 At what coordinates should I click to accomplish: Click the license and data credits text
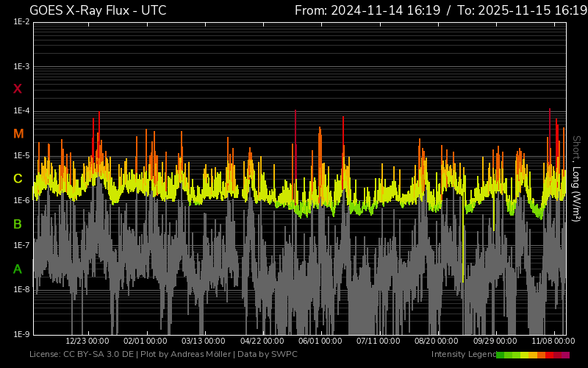pos(163,355)
